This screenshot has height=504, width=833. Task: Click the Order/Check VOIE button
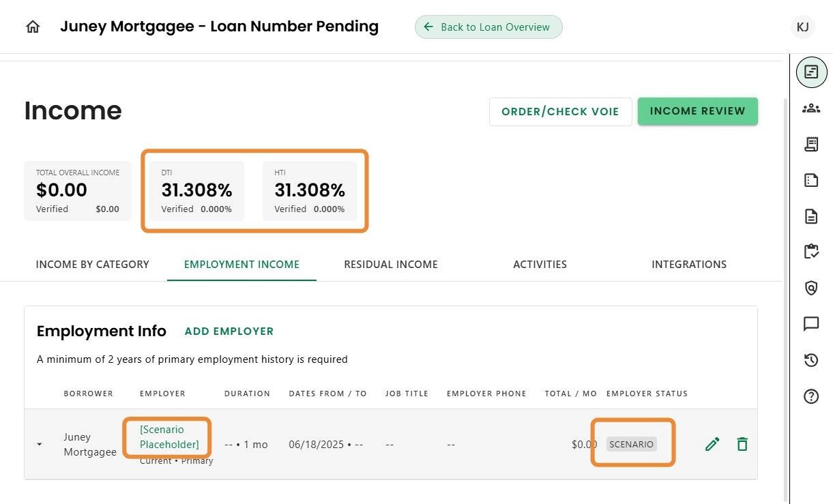(x=560, y=112)
